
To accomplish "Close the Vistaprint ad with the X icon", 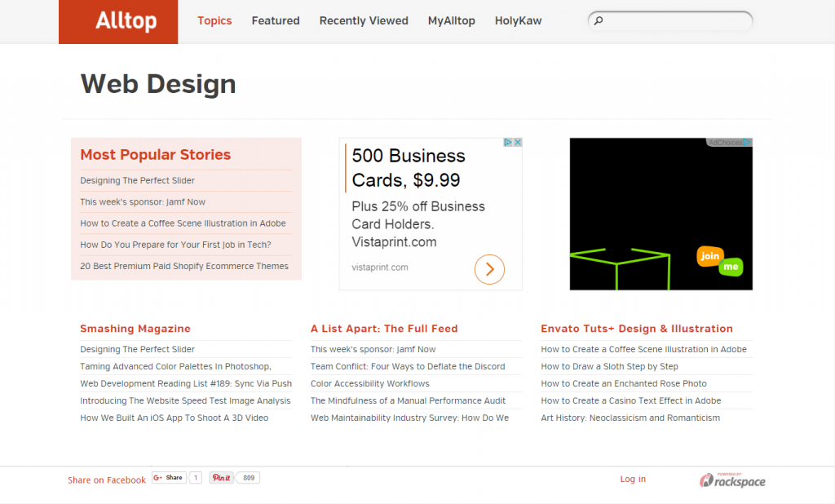I will (517, 142).
